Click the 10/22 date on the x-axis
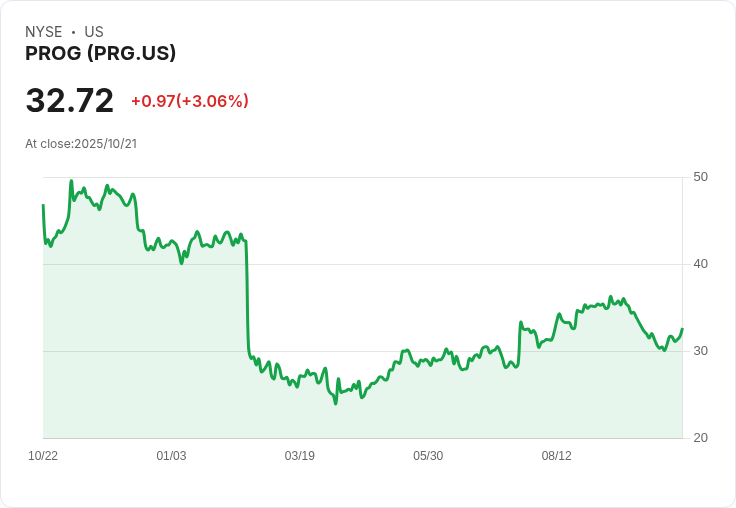 pyautogui.click(x=43, y=456)
